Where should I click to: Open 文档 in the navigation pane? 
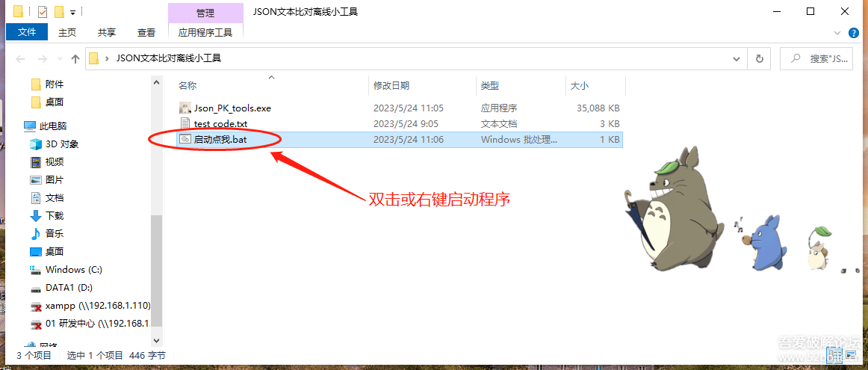[x=55, y=198]
